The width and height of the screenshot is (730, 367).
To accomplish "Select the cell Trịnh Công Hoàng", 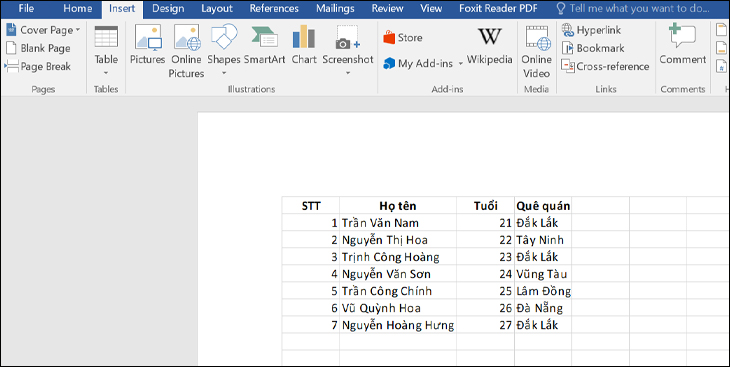I will tap(398, 257).
